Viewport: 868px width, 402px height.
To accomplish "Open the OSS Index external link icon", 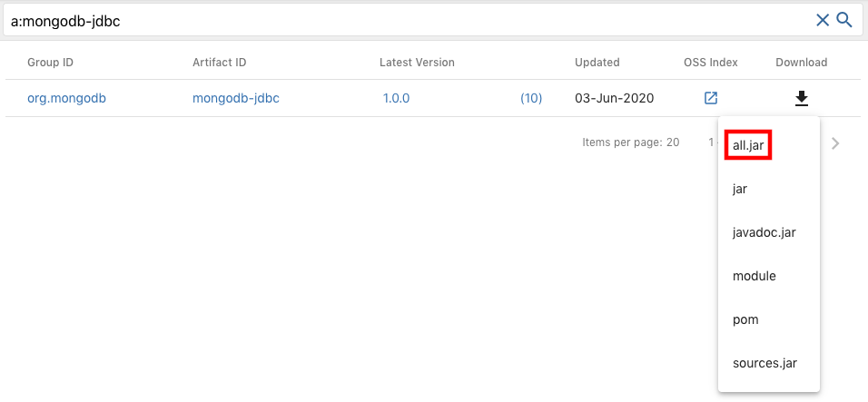I will (x=711, y=98).
